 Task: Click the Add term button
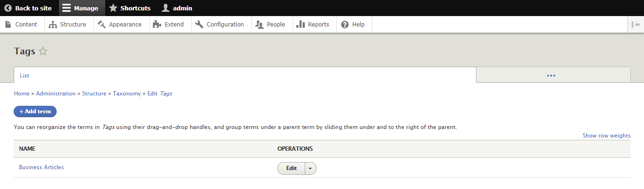pyautogui.click(x=35, y=112)
